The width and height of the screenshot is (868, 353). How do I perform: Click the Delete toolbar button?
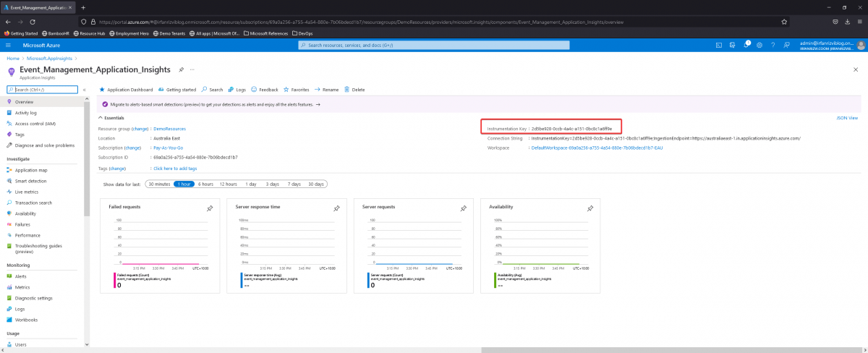[x=354, y=90]
